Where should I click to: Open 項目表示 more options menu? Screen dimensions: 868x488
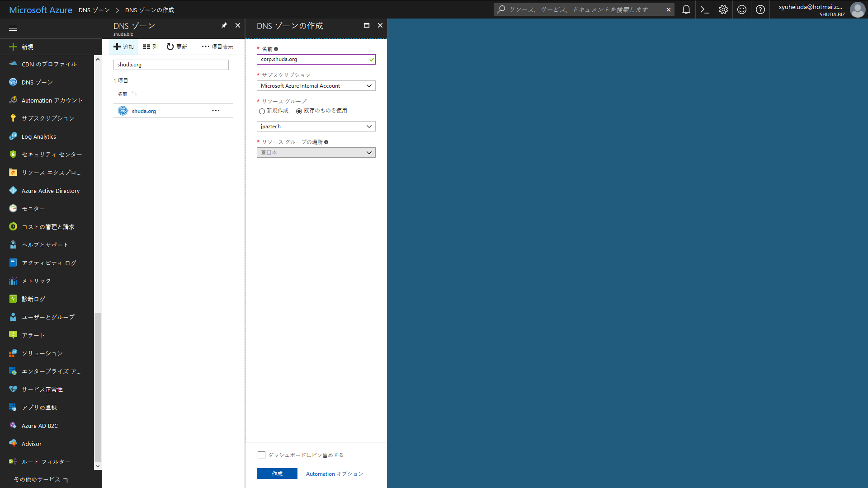[x=217, y=47]
